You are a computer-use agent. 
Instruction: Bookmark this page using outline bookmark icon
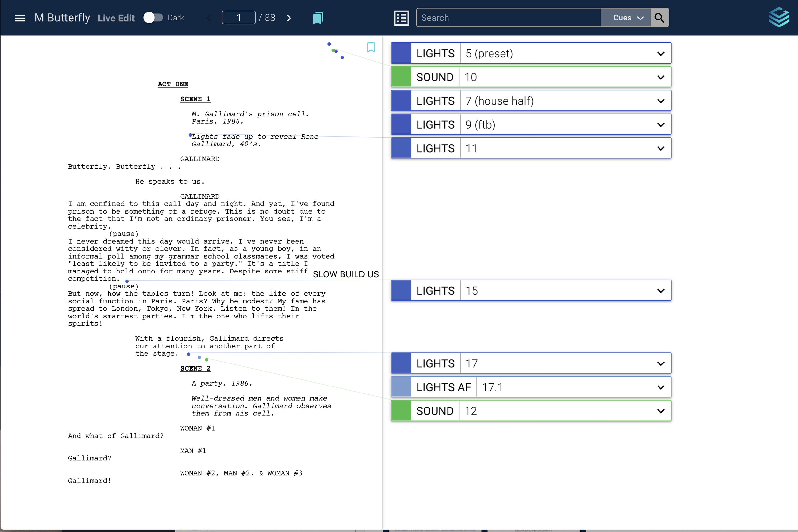point(371,47)
